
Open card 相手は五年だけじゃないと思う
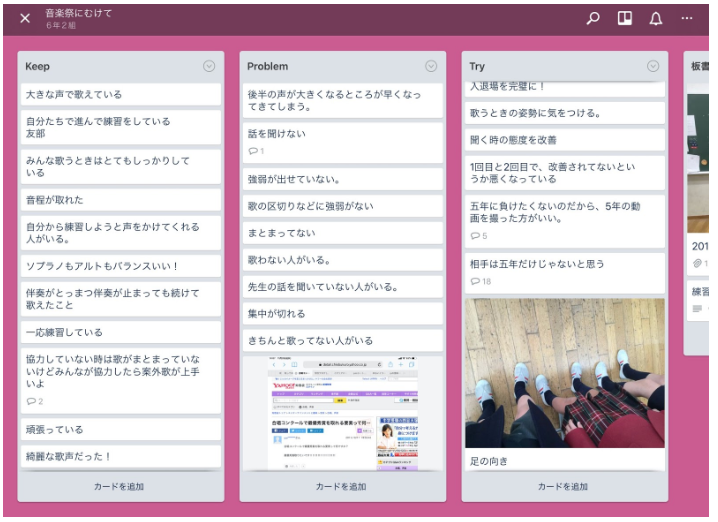(x=565, y=273)
